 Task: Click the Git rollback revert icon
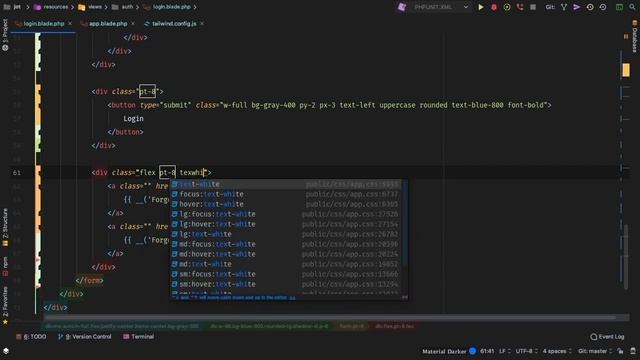pos(603,7)
